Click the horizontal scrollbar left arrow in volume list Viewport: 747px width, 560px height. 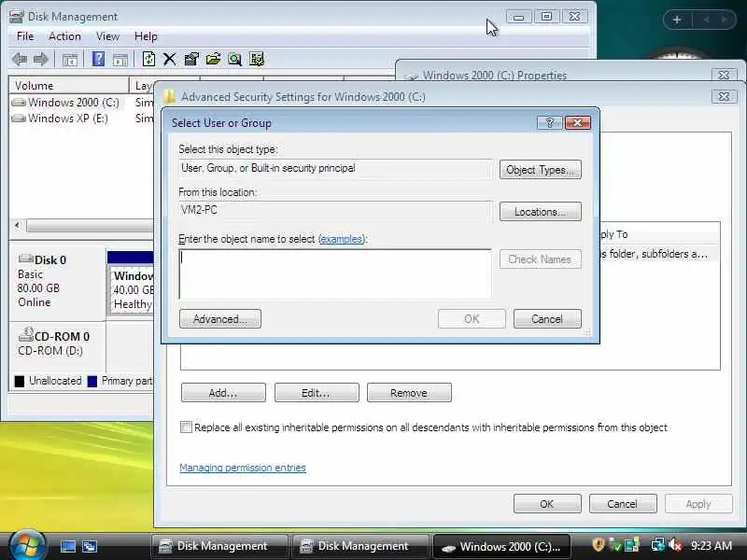(17, 225)
